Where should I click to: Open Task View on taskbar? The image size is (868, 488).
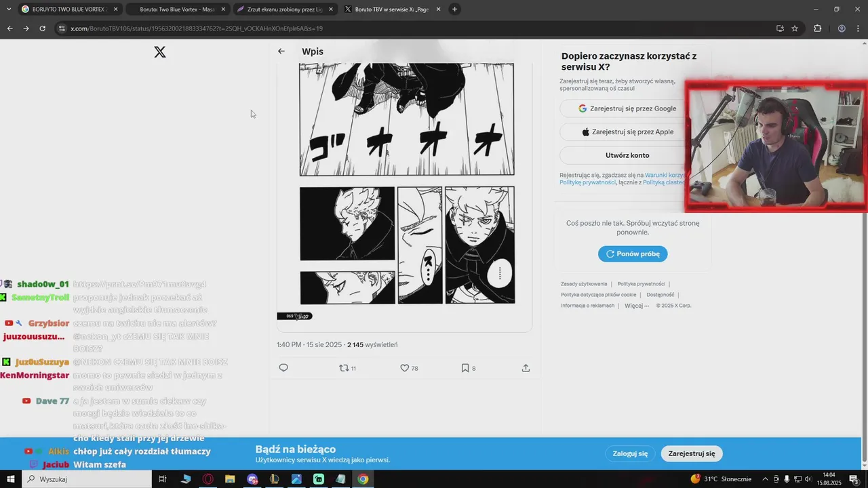point(163,479)
